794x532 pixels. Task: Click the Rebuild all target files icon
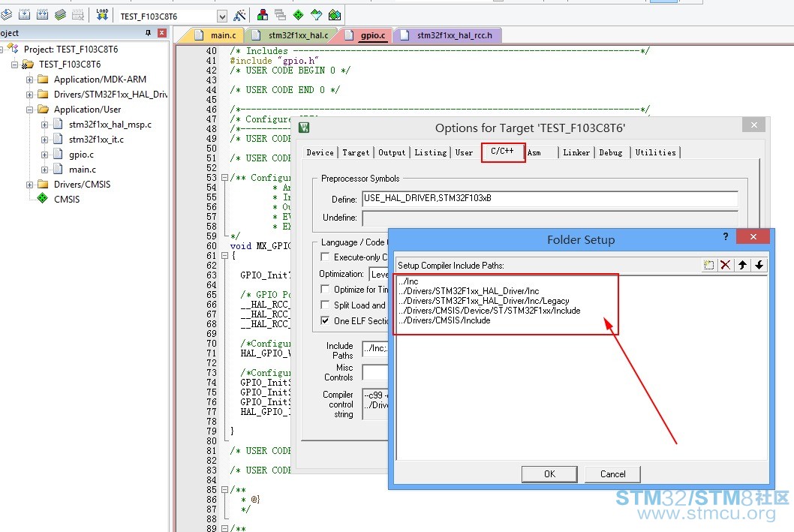(x=43, y=15)
